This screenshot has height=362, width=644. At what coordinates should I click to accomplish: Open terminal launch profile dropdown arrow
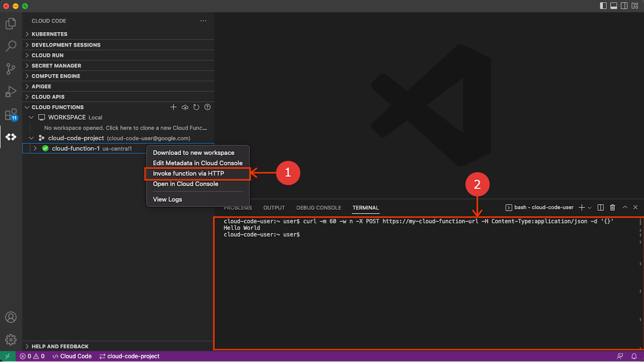pos(590,207)
